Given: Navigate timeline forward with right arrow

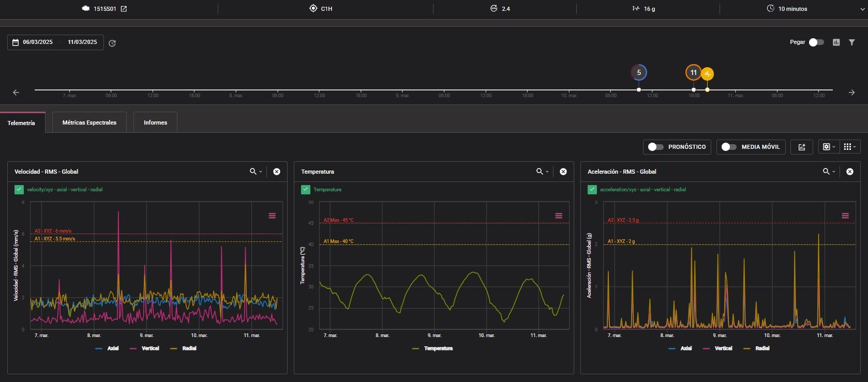Looking at the screenshot, I should point(851,93).
